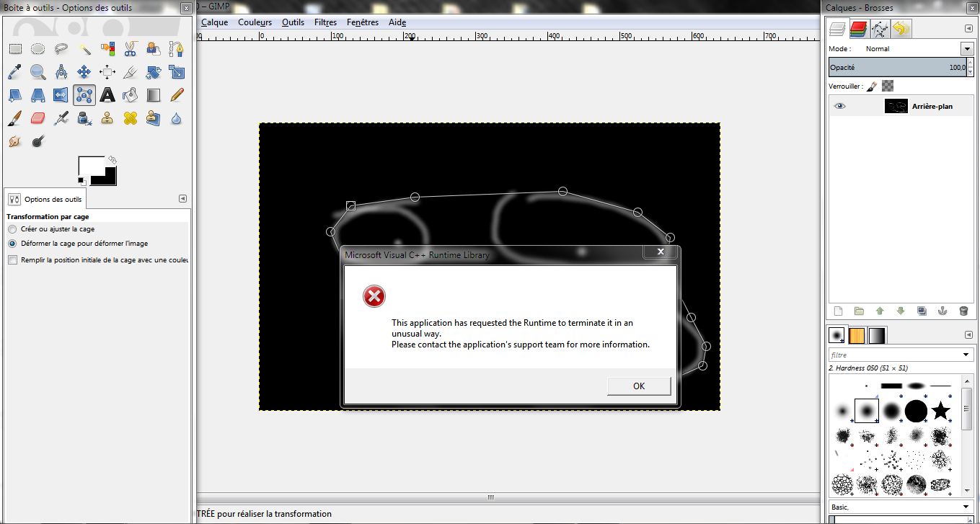This screenshot has height=524, width=980.
Task: Choose the Heal bandage tool
Action: (x=131, y=118)
